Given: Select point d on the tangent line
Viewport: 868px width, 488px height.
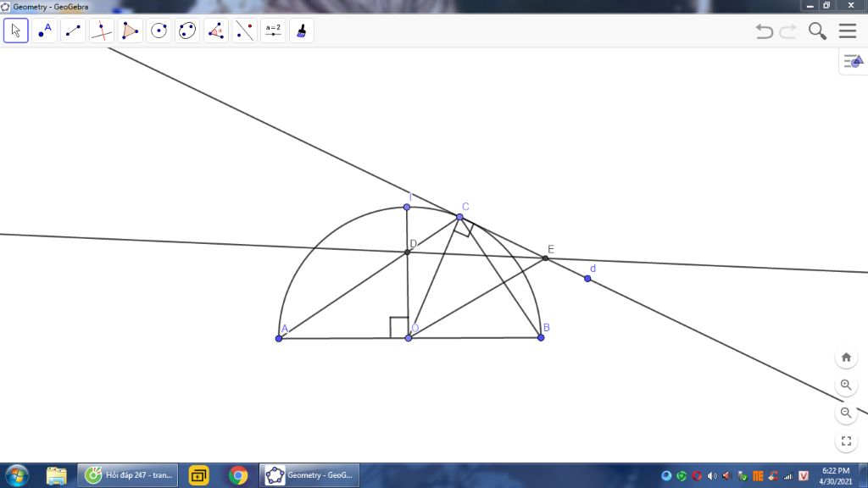Looking at the screenshot, I should [x=587, y=279].
